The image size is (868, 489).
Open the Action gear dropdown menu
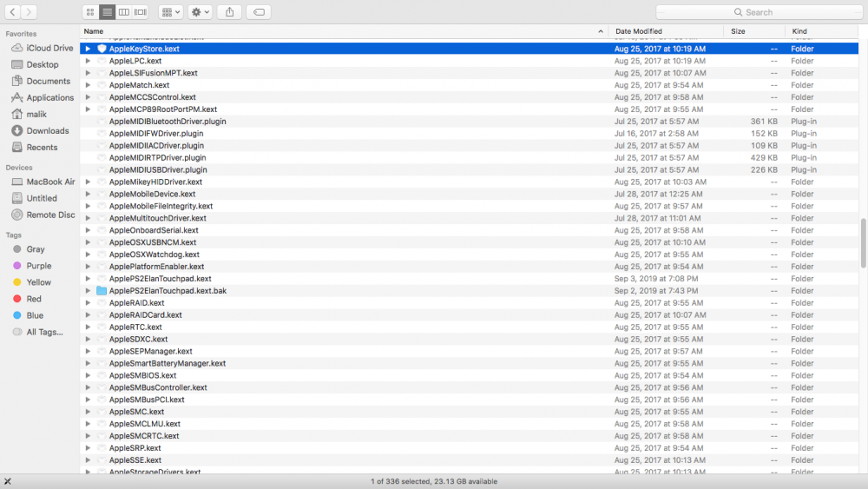(x=200, y=12)
